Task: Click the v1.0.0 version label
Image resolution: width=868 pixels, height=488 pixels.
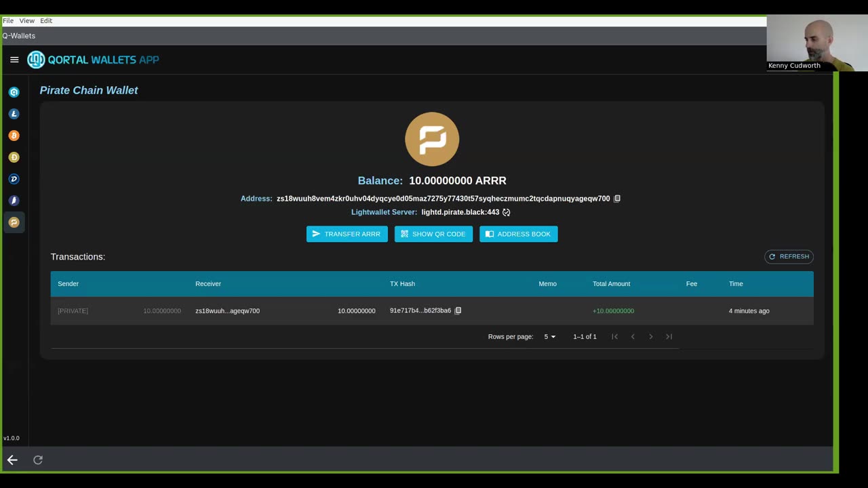Action: (12, 439)
